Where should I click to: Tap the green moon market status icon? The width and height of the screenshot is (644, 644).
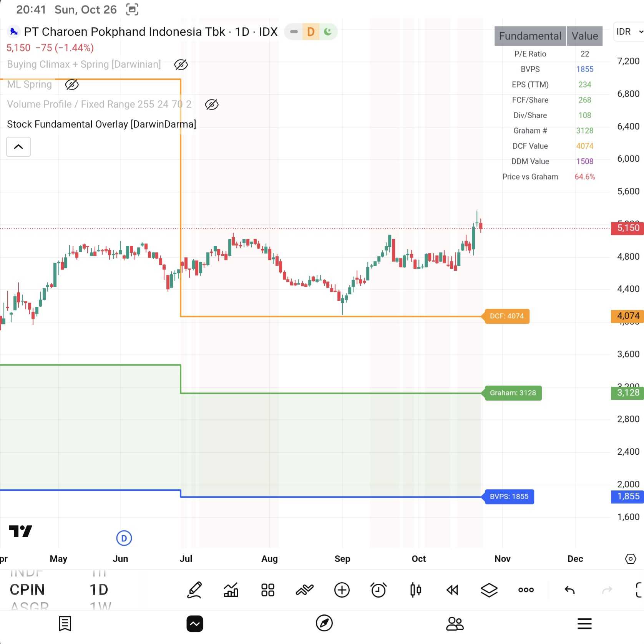coord(328,31)
